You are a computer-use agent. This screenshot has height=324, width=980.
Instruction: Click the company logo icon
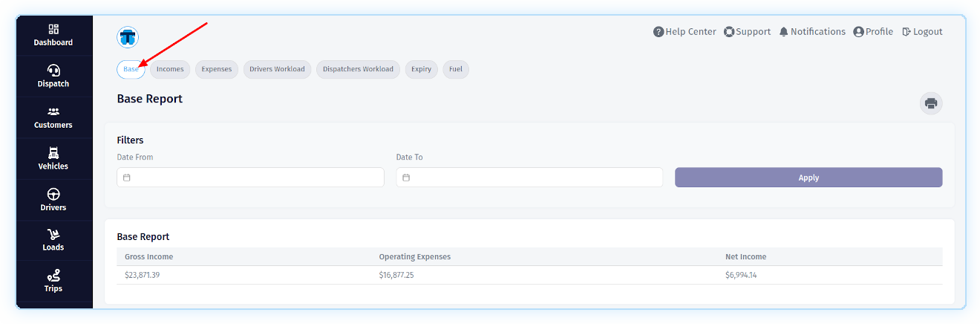(x=128, y=36)
